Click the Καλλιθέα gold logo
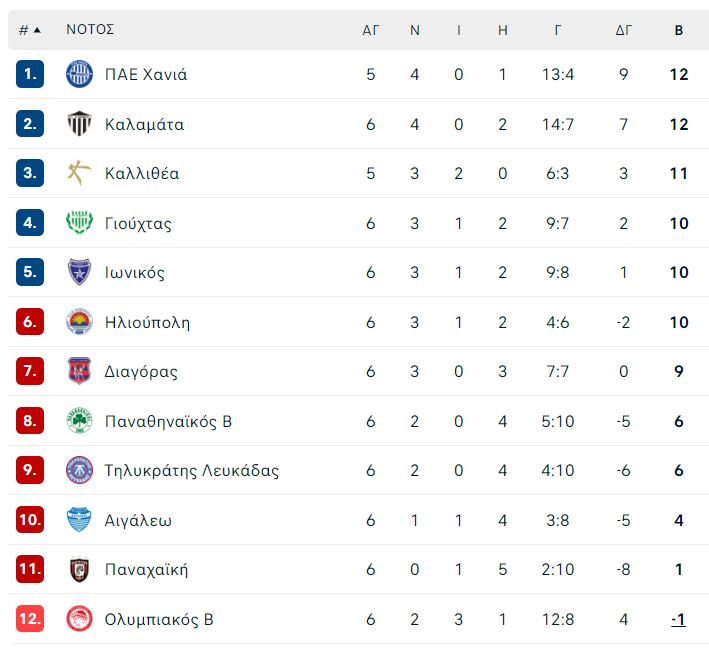Screen dimensions: 709x654 pyautogui.click(x=79, y=173)
